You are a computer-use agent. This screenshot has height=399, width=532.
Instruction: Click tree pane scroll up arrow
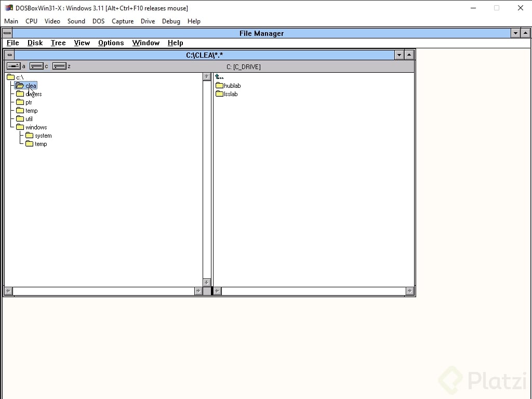click(x=207, y=77)
